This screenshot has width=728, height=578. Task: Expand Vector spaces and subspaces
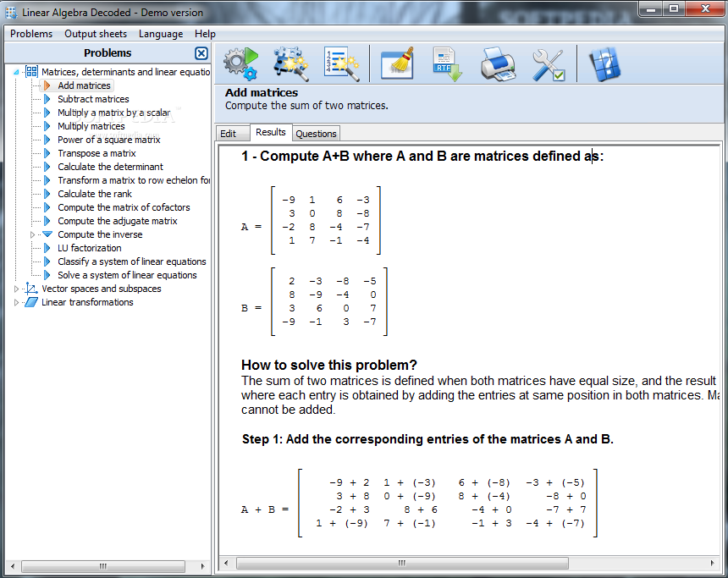click(x=16, y=289)
